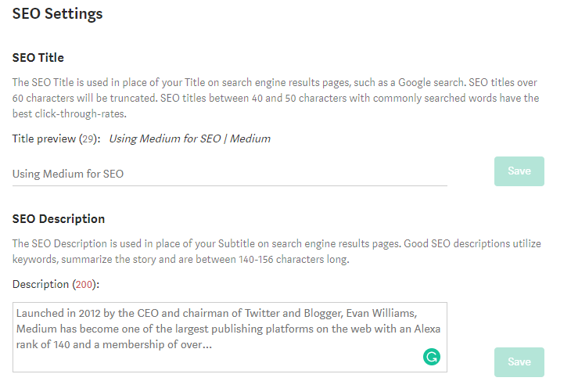Click the title character count 29

pos(88,138)
